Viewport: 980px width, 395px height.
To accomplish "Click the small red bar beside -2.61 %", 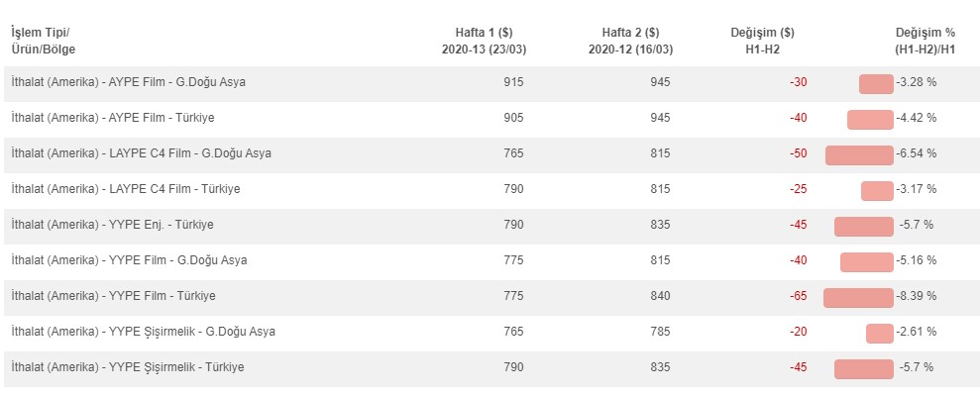I will (x=879, y=334).
